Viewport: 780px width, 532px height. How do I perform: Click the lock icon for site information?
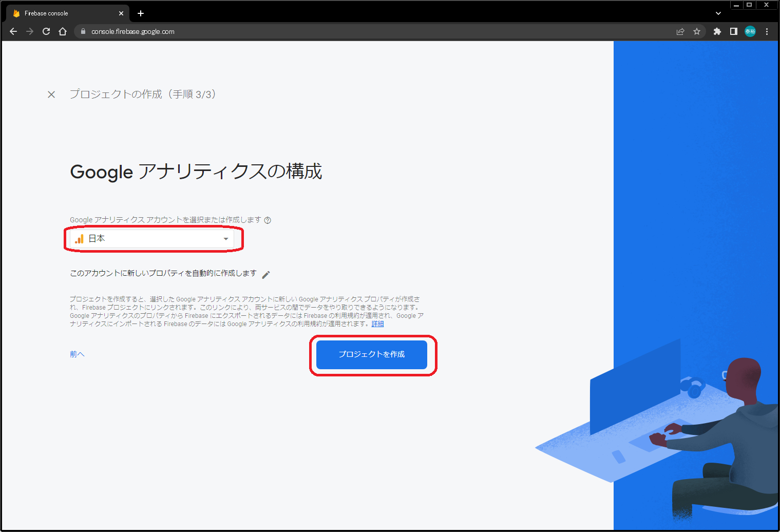point(83,31)
